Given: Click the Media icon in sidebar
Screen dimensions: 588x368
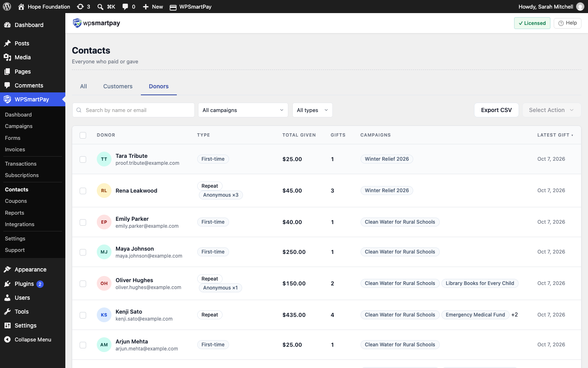Looking at the screenshot, I should [7, 57].
